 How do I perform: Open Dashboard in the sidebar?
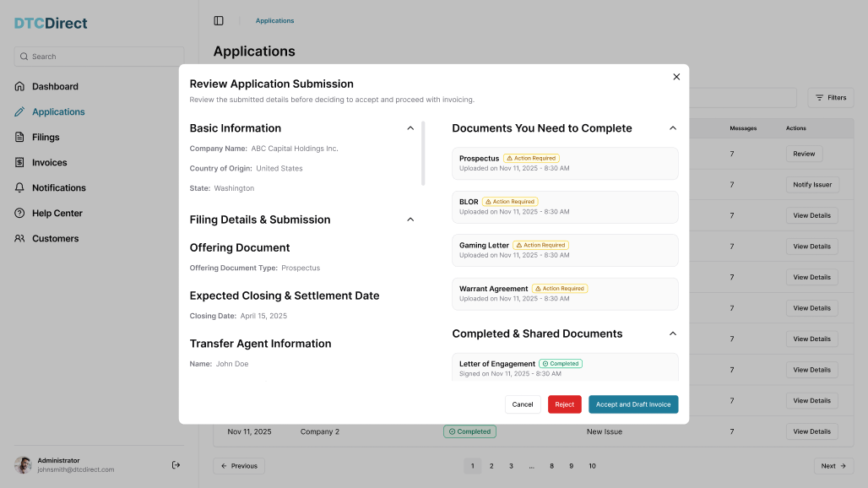pyautogui.click(x=56, y=86)
